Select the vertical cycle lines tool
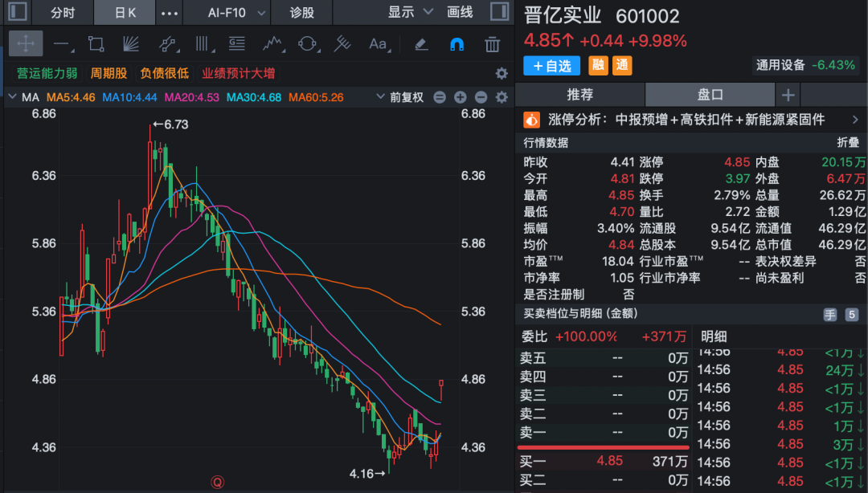This screenshot has width=868, height=493. point(202,44)
